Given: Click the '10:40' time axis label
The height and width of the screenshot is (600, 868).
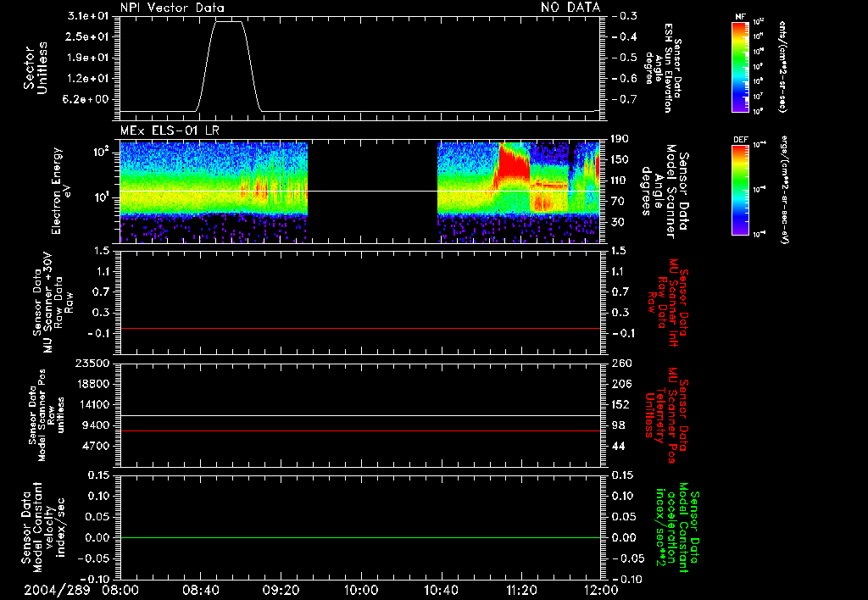Looking at the screenshot, I should click(x=441, y=590).
